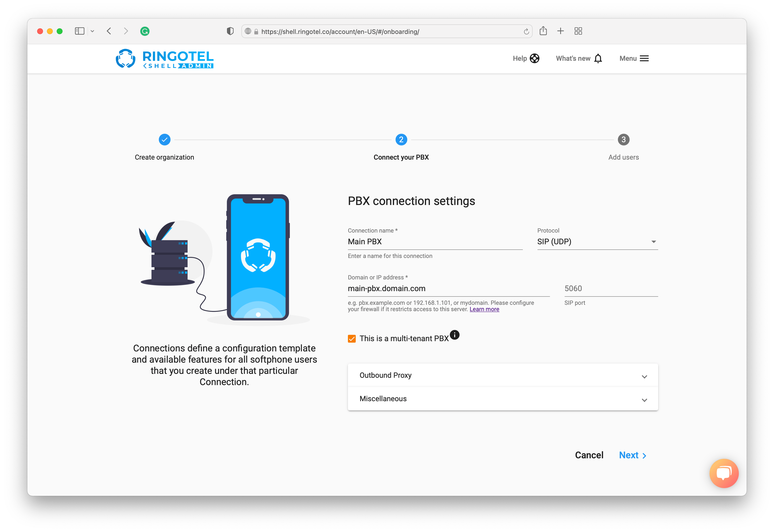Image resolution: width=774 pixels, height=532 pixels.
Task: Select step 3 Add users
Action: pyautogui.click(x=623, y=140)
